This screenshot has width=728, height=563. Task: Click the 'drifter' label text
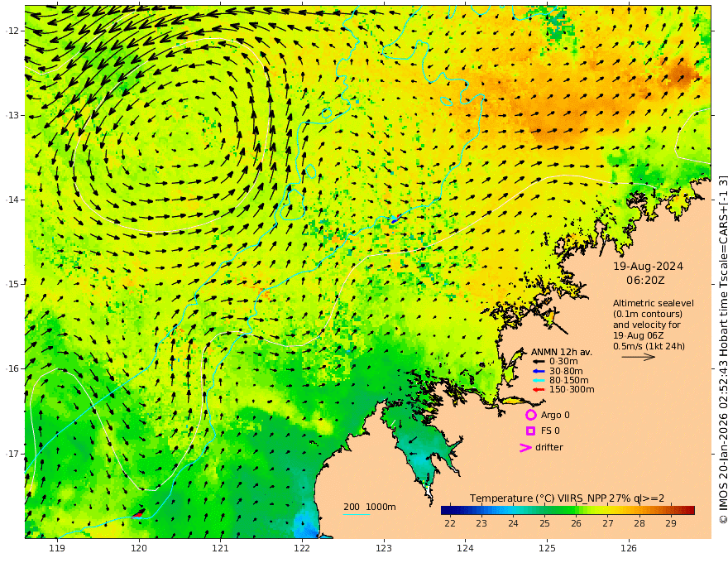[548, 447]
